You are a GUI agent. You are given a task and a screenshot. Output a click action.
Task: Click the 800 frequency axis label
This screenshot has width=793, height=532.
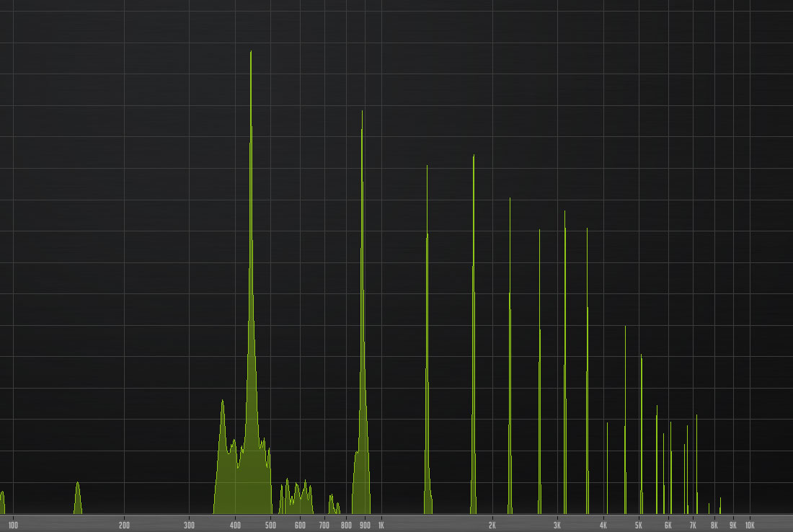tap(346, 526)
